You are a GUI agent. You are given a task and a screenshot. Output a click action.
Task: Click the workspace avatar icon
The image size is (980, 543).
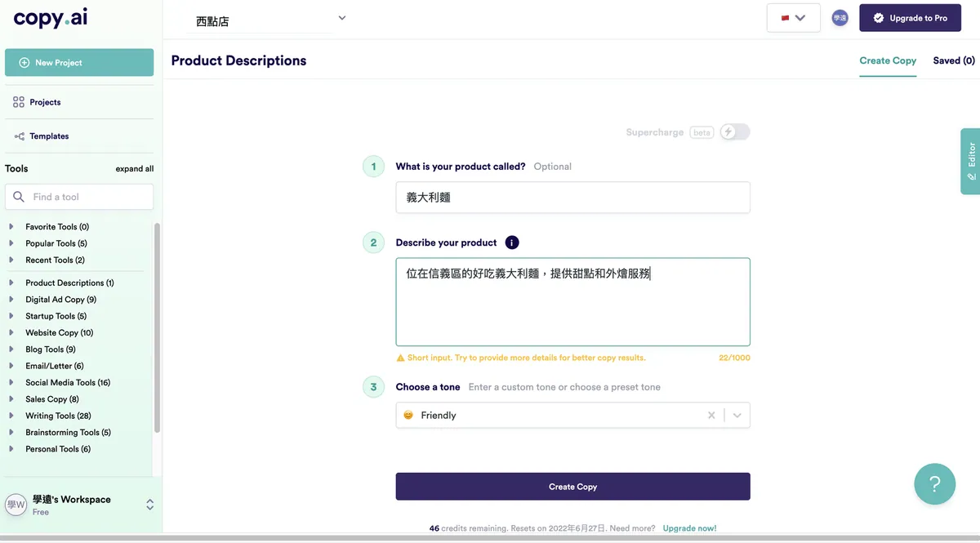16,505
